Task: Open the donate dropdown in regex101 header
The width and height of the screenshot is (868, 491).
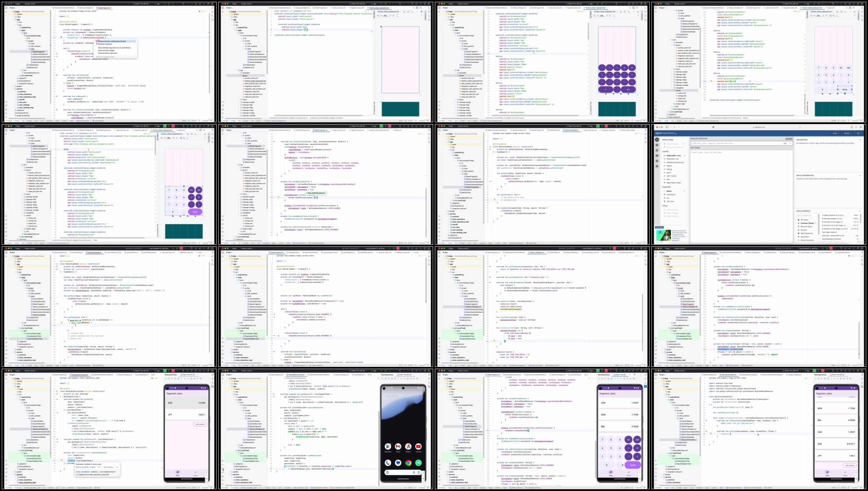Action: click(x=846, y=133)
